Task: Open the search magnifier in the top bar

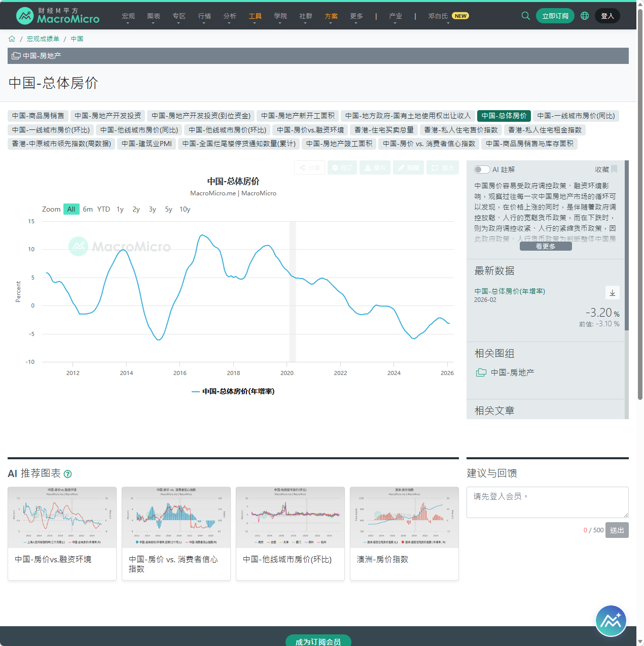Action: [x=525, y=16]
